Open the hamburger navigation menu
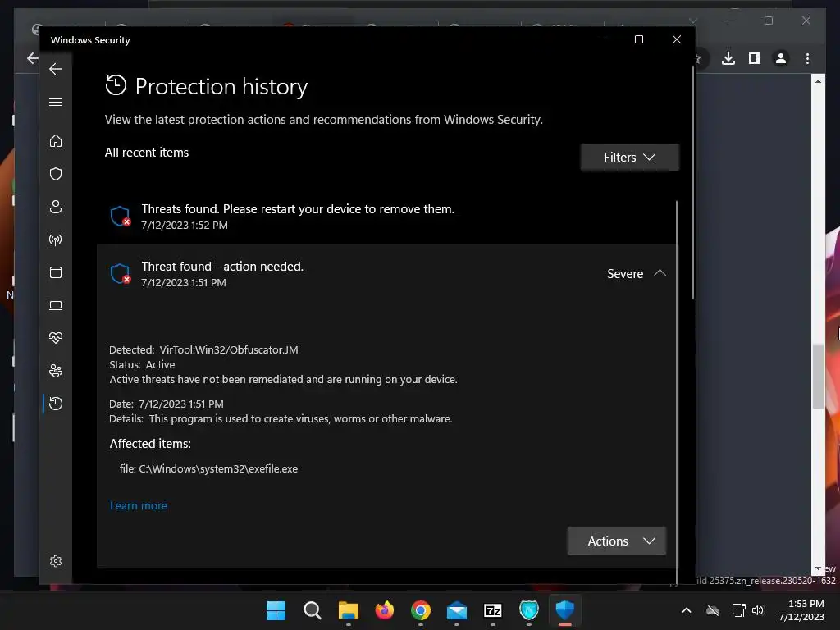The image size is (840, 630). click(x=56, y=103)
